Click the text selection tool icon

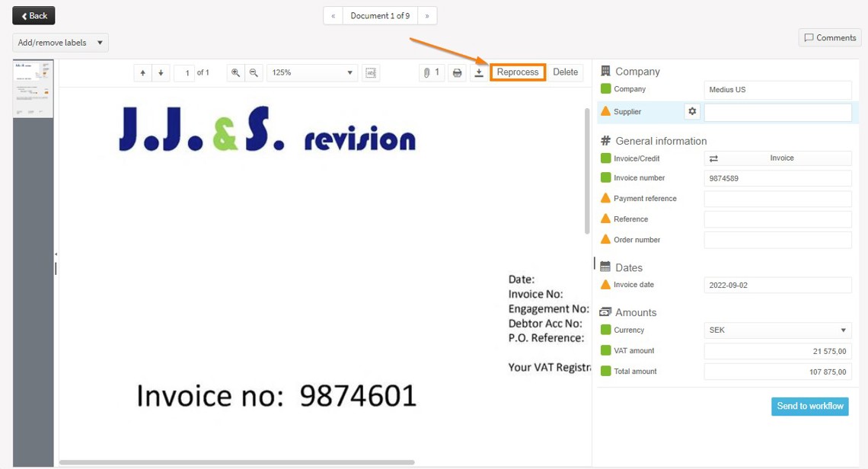pyautogui.click(x=371, y=73)
